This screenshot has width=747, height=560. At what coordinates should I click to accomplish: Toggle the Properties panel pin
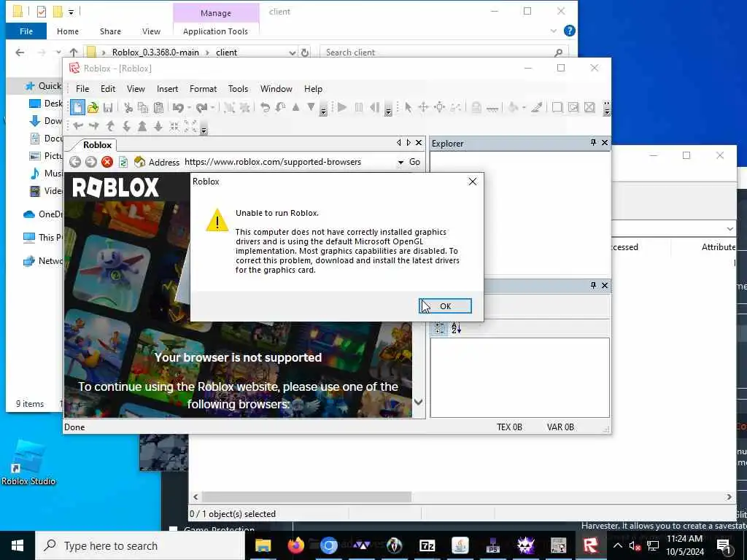pos(593,285)
